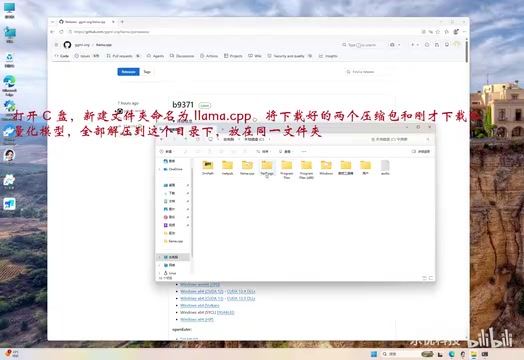Viewport: 524px width, 360px height.
Task: Open the Explorer toolbar more options ellipsis
Action: tap(304, 151)
